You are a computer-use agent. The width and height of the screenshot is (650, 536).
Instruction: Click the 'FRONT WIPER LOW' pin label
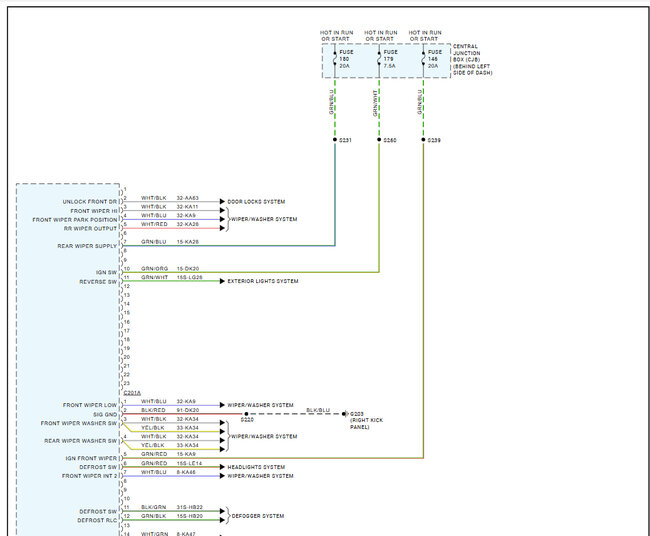click(90, 405)
